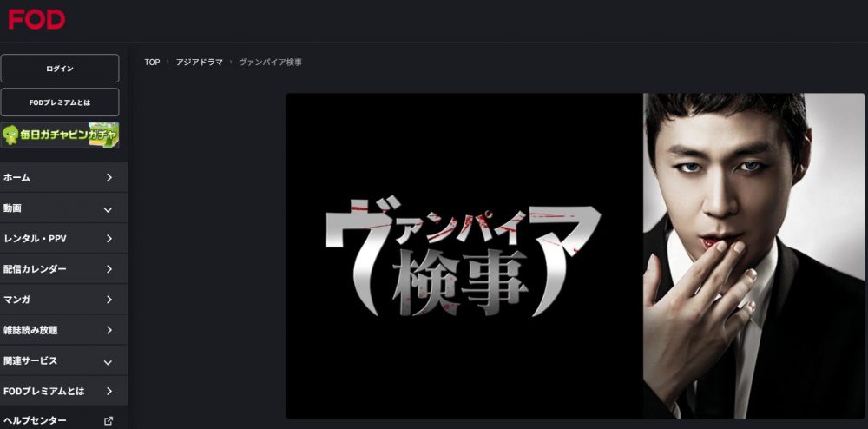Open 雑誌読み放題 in the sidebar
Screen dimensions: 868x429
pos(63,330)
